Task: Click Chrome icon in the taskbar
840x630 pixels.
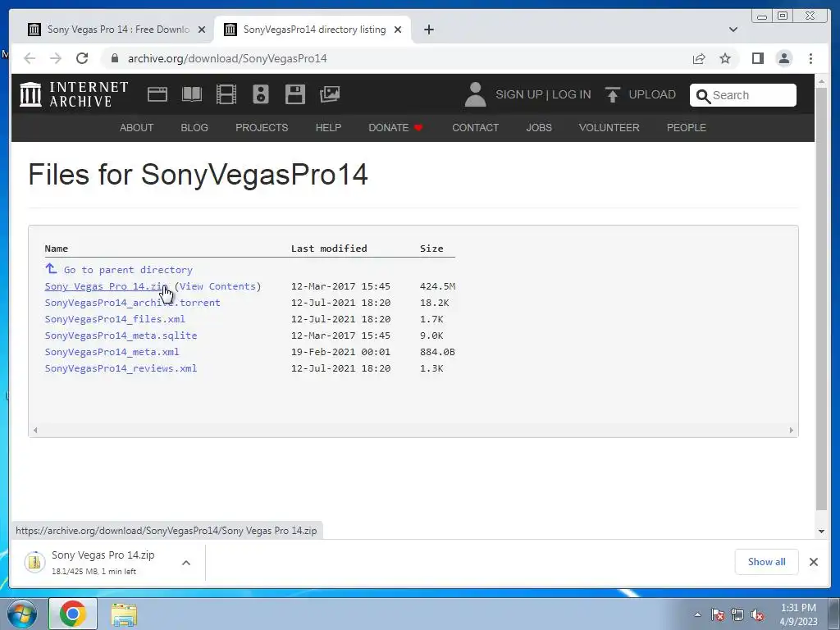Action: coord(73,614)
